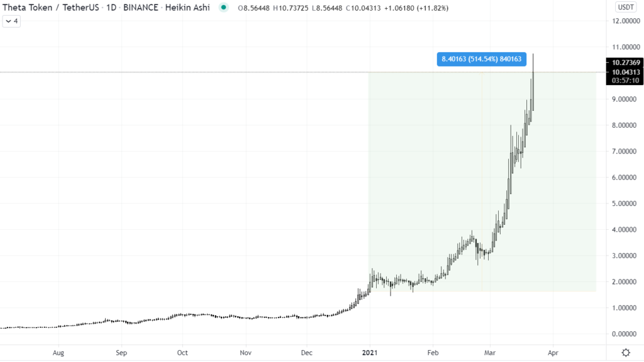644x362 pixels.
Task: Click the 03:57:10 bar countdown timer
Action: pyautogui.click(x=625, y=81)
